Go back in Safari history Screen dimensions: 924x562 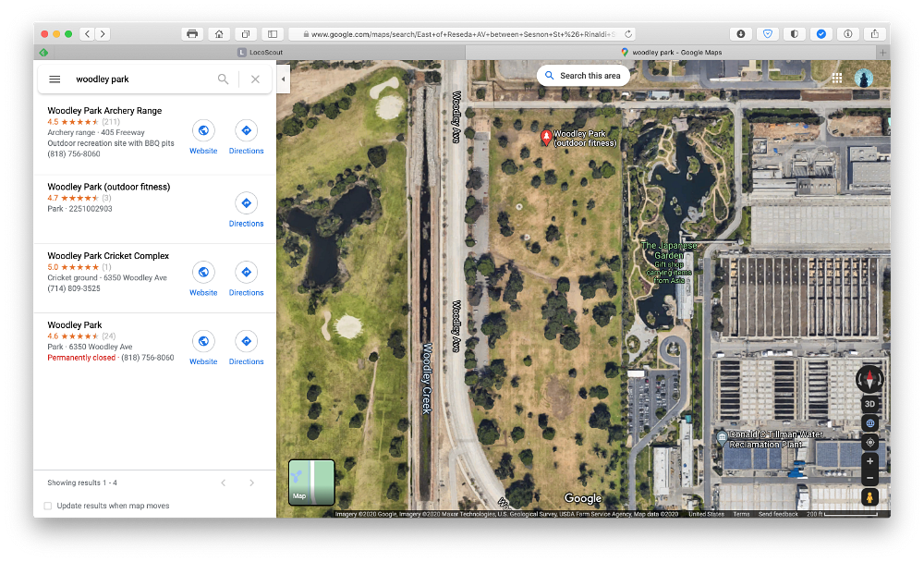coord(87,34)
